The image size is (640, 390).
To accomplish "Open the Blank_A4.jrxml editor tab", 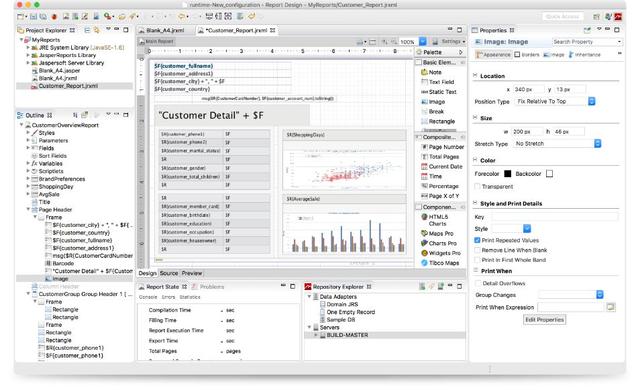I will click(162, 31).
